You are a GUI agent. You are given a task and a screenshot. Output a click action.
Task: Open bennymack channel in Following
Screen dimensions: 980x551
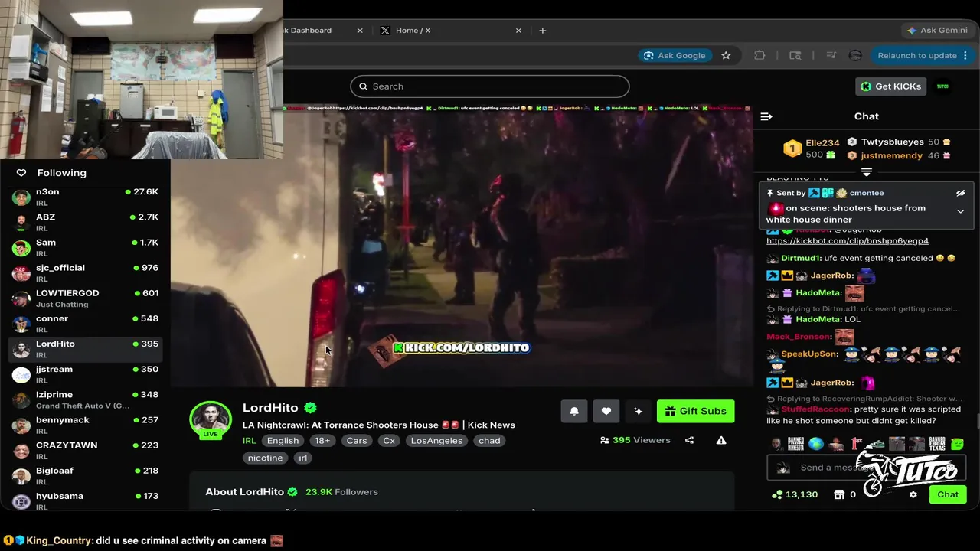click(86, 425)
